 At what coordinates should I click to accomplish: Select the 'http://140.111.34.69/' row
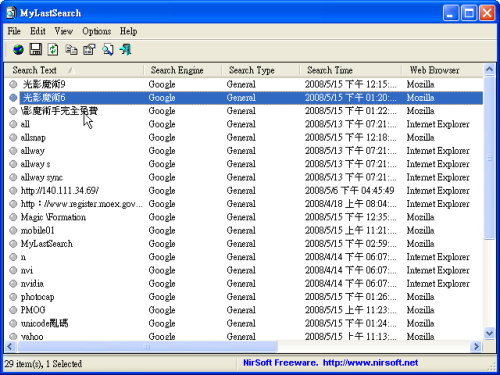[x=244, y=191]
